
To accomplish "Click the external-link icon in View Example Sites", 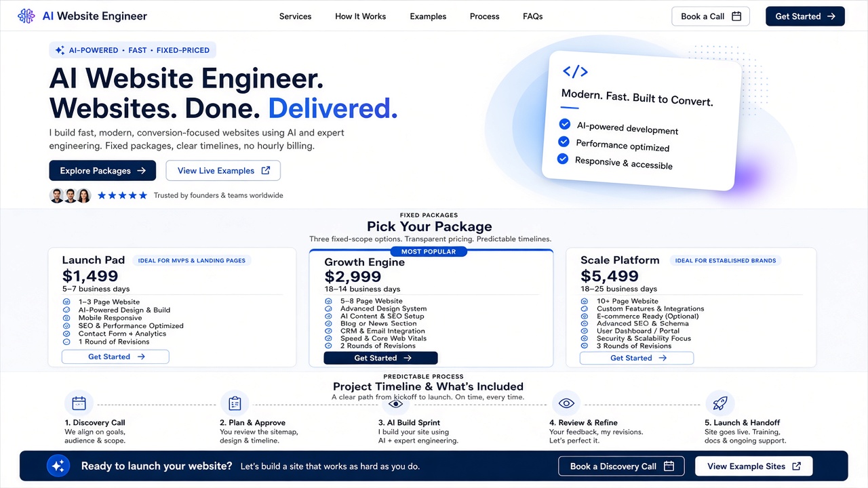I will (x=797, y=466).
